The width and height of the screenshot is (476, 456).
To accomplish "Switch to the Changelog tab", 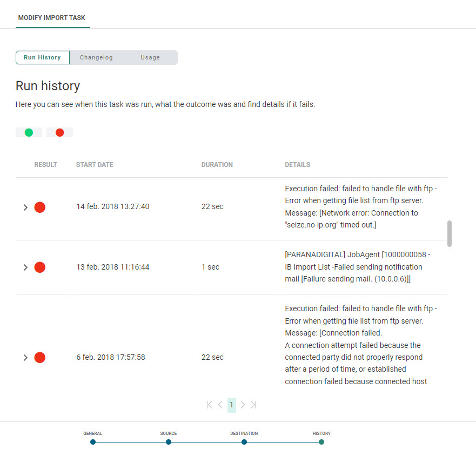I will pyautogui.click(x=96, y=58).
